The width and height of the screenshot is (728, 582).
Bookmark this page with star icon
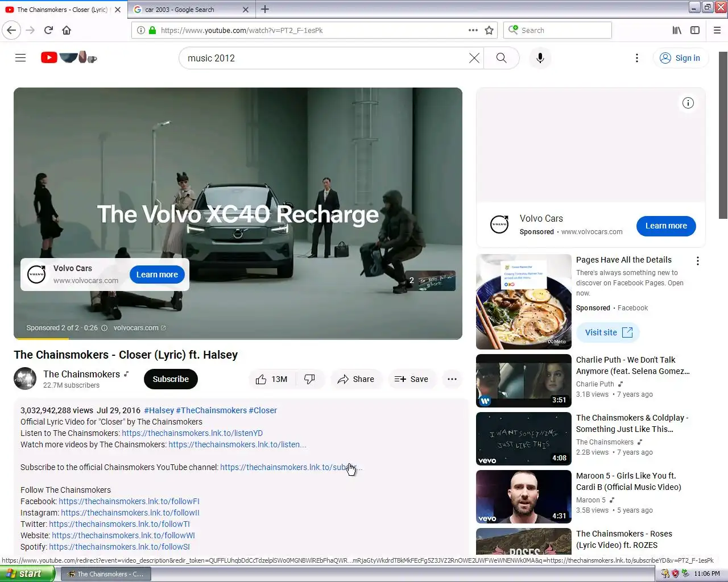[489, 30]
